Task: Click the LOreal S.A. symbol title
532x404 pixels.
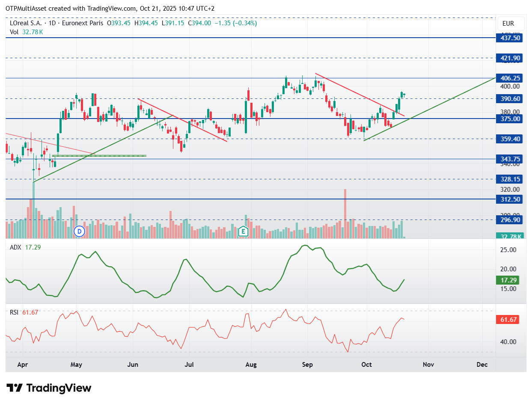Action: pos(25,23)
